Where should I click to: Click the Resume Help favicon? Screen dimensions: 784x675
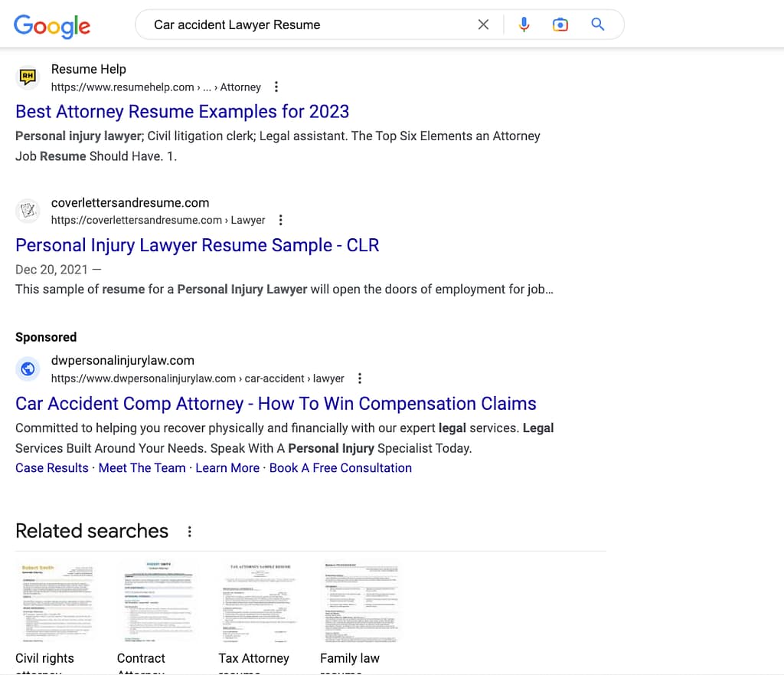28,77
